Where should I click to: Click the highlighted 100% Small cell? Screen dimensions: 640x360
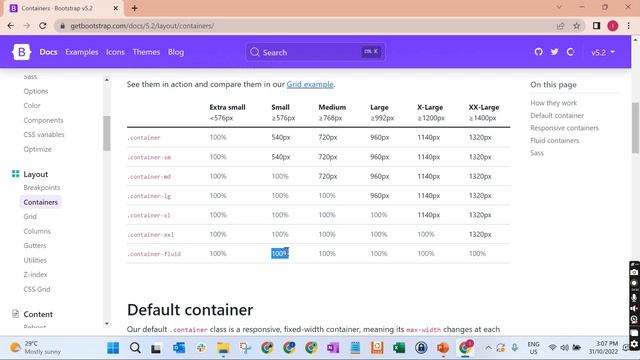(280, 253)
